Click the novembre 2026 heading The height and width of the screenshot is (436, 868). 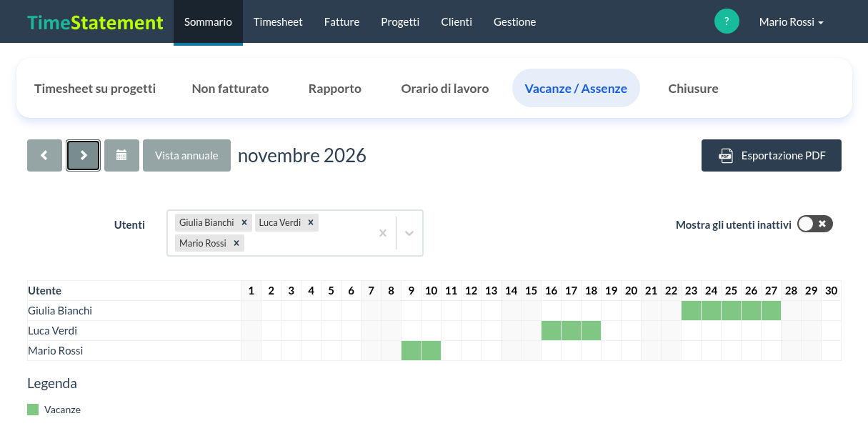302,155
